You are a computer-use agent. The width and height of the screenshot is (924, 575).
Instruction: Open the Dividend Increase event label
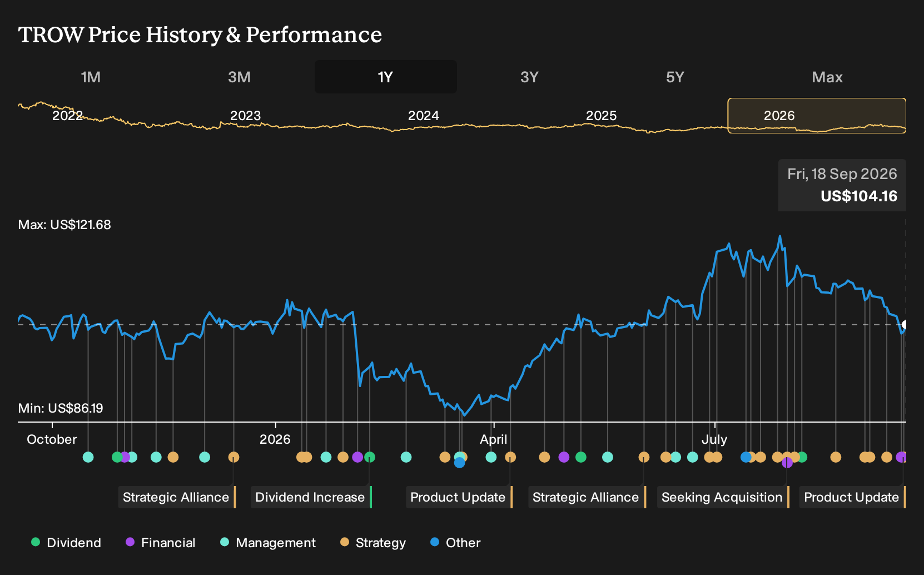click(x=311, y=497)
